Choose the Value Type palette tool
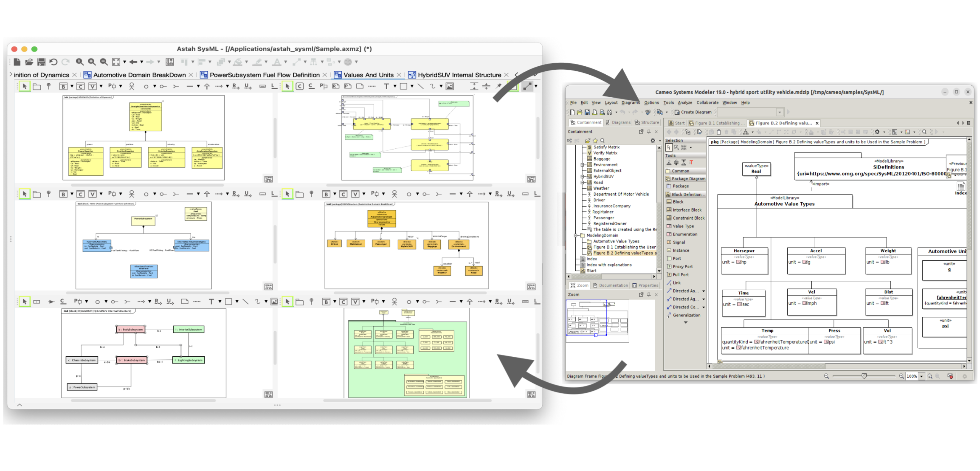 tap(683, 226)
